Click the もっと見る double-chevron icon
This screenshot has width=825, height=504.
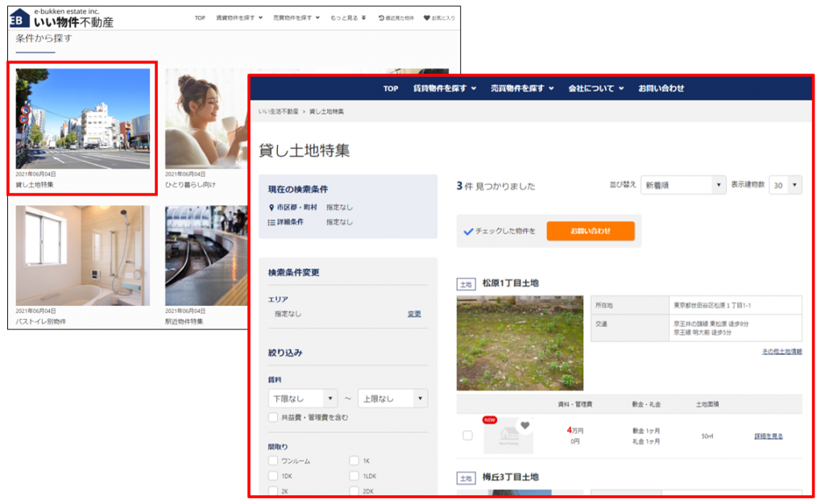pos(363,18)
